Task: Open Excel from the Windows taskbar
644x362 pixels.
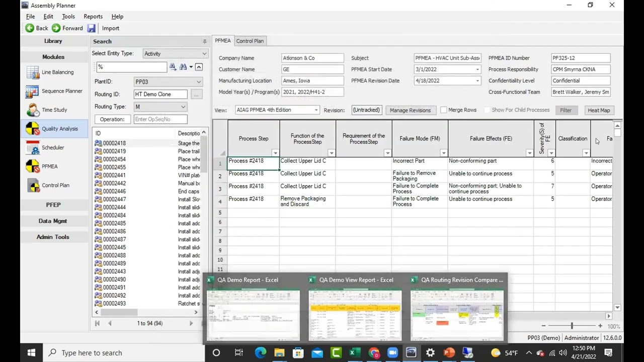Action: coord(355,353)
